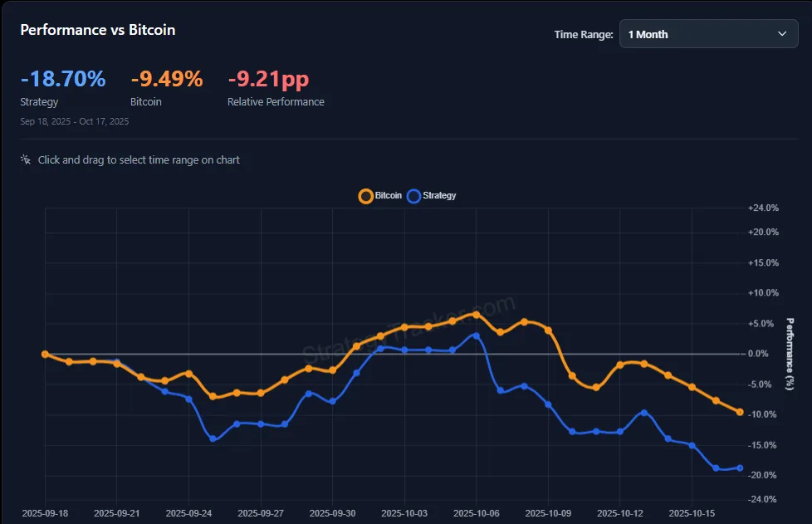Viewport: 812px width, 524px height.
Task: Toggle the Strategy series label in legend
Action: [439, 196]
